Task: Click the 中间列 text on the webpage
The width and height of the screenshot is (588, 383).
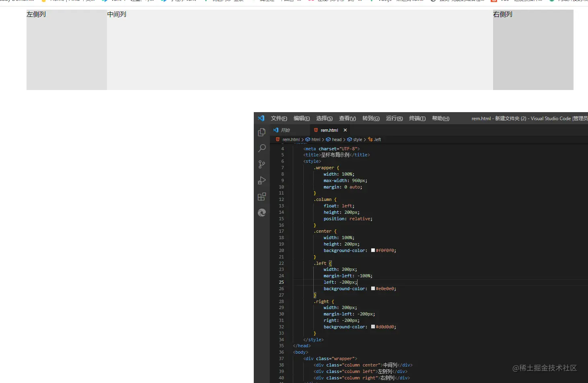Action: (x=117, y=14)
